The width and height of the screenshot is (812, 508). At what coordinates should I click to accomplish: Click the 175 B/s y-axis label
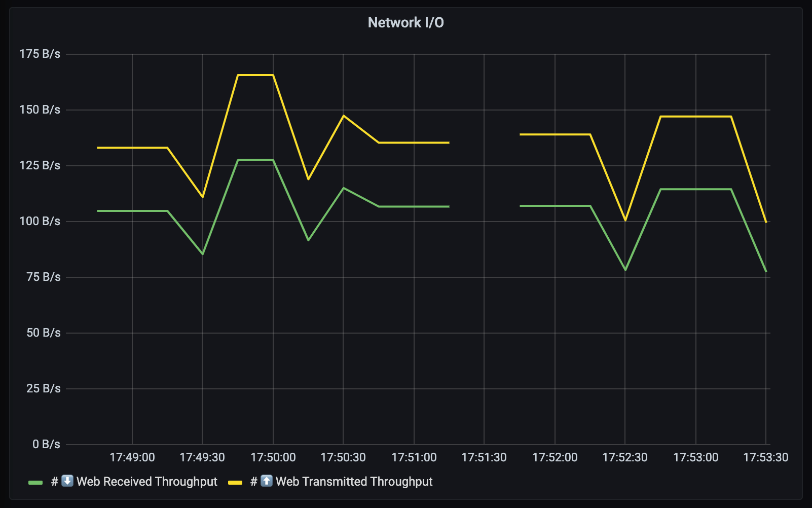click(x=40, y=54)
